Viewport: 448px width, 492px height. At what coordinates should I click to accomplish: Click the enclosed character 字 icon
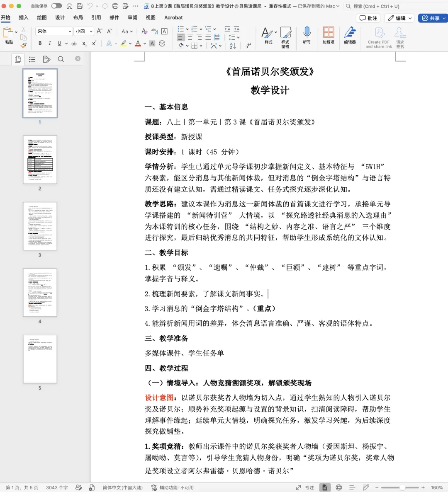tap(162, 43)
